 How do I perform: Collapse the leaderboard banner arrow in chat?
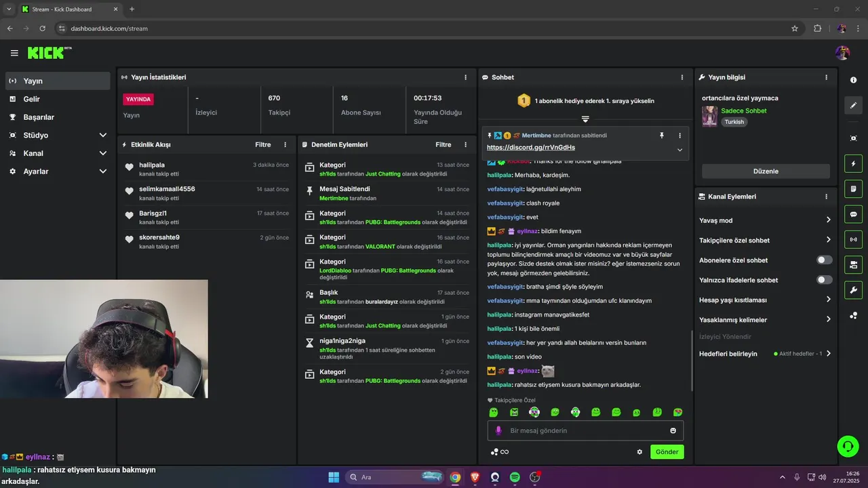tap(585, 119)
